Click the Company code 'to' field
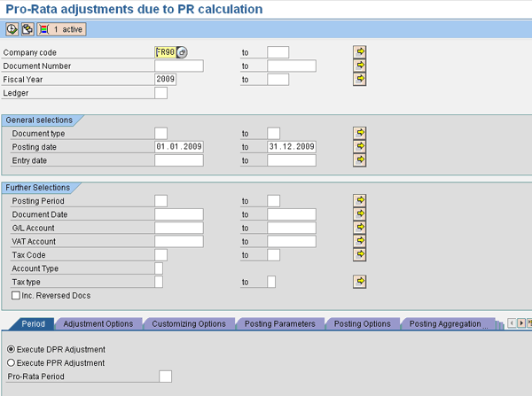Screen dimensions: 532x396 click(278, 52)
